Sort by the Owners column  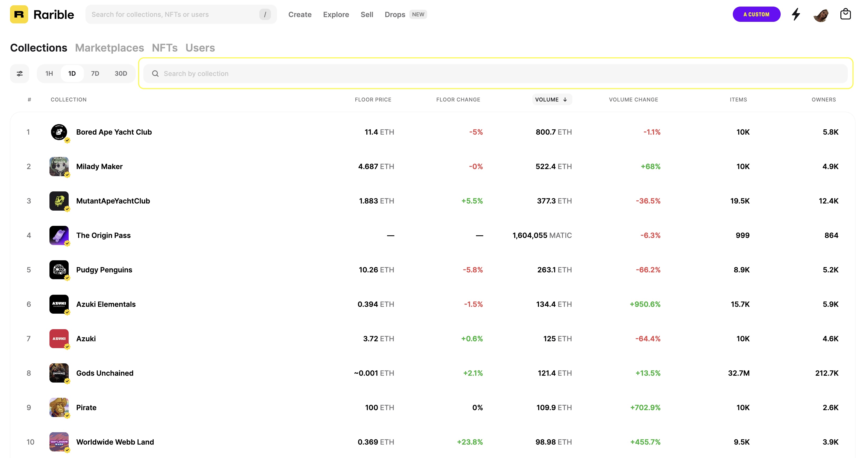click(824, 100)
